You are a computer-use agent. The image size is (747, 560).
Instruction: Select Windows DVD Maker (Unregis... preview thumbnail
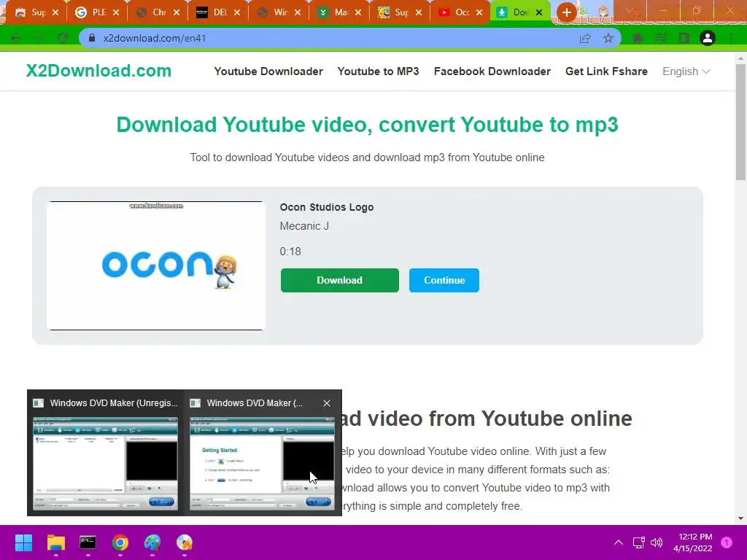[x=105, y=463]
